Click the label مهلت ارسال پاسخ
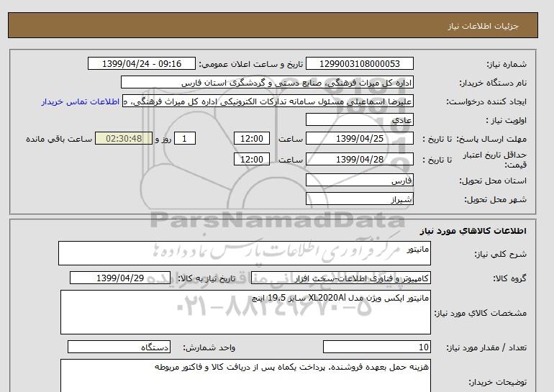This screenshot has width=554, height=392. point(491,139)
